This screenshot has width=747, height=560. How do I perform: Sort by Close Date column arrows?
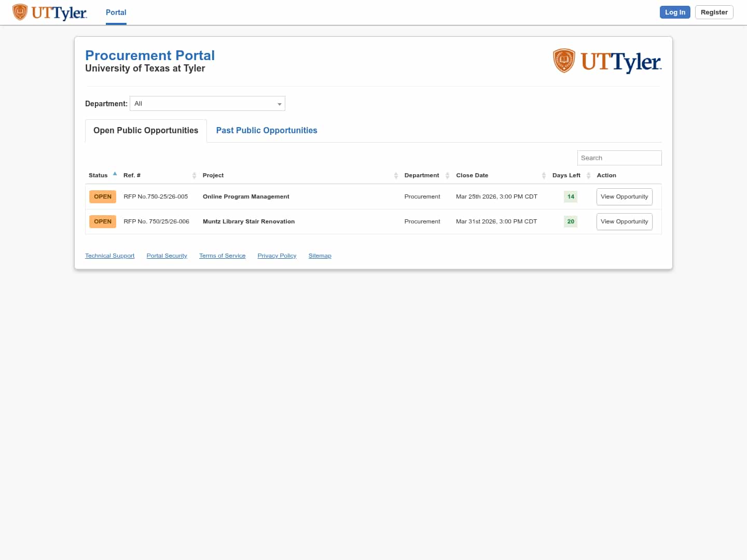tap(544, 176)
